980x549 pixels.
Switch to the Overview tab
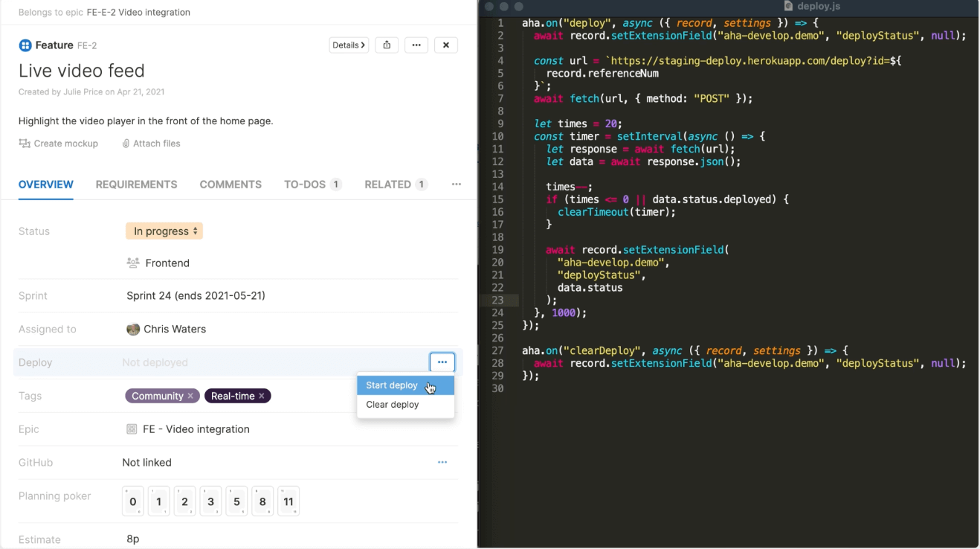click(x=46, y=184)
